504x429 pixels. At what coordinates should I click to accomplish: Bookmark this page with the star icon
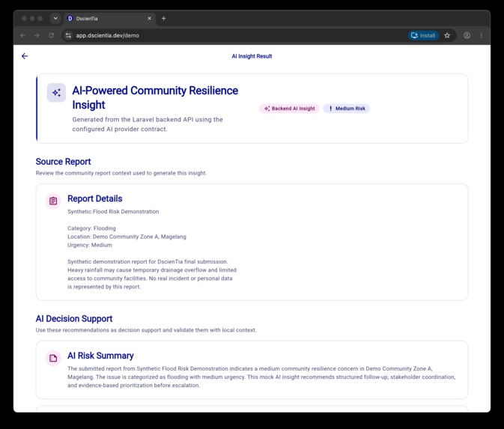pos(447,35)
